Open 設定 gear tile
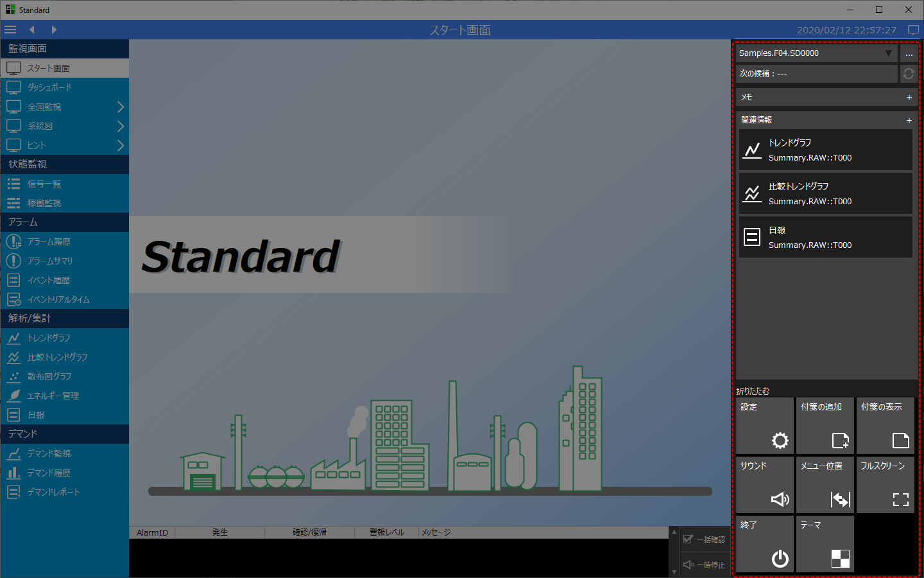924x578 pixels. point(764,426)
